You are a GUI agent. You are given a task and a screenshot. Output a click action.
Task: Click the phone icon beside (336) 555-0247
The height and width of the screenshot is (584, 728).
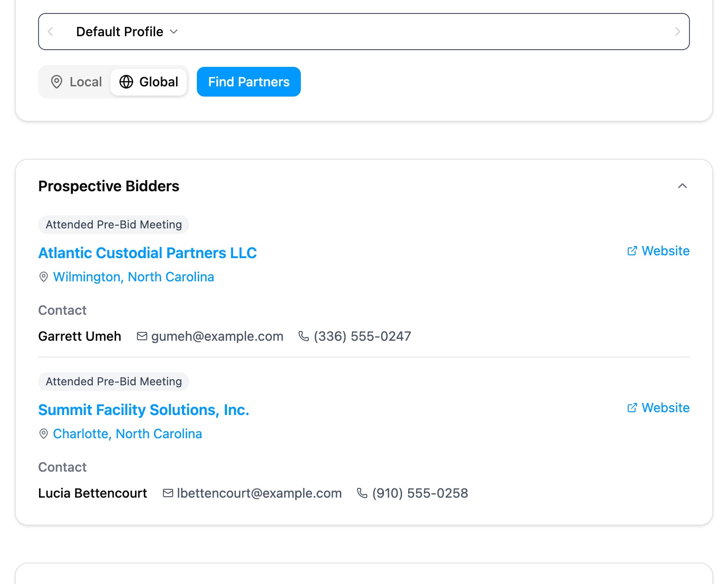click(x=304, y=336)
